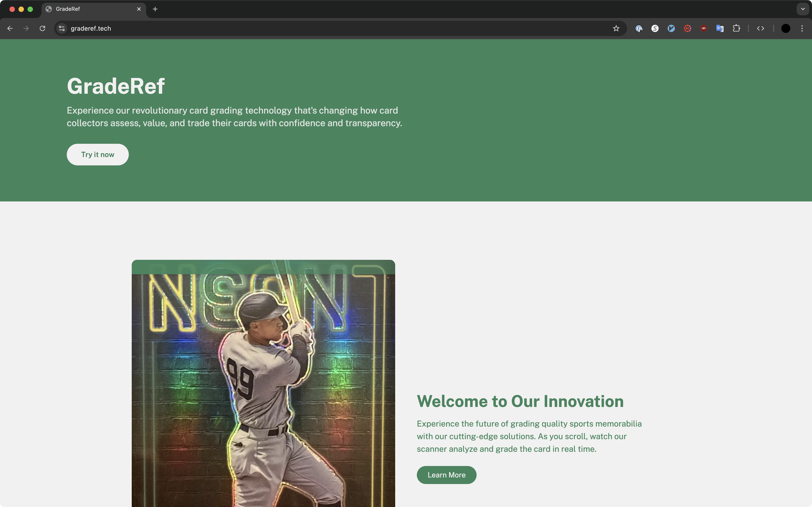The image size is (812, 507).
Task: Click the Google Translate extension icon
Action: coord(720,28)
